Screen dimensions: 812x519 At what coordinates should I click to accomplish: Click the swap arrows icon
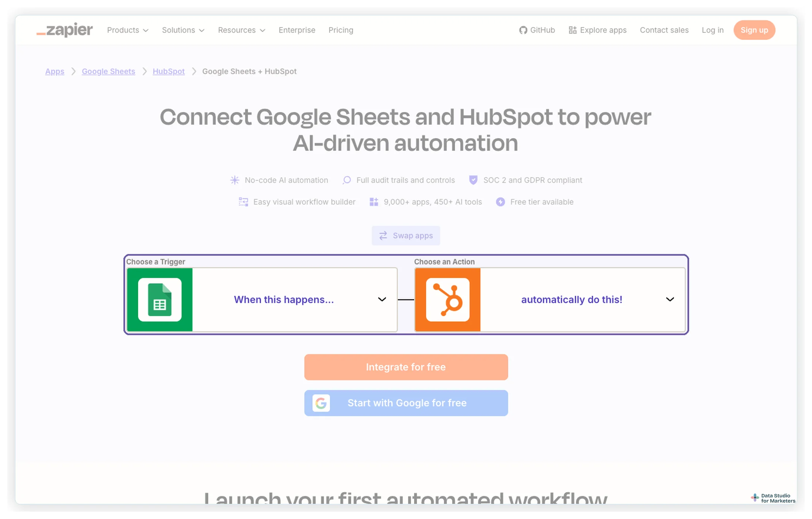coord(383,236)
